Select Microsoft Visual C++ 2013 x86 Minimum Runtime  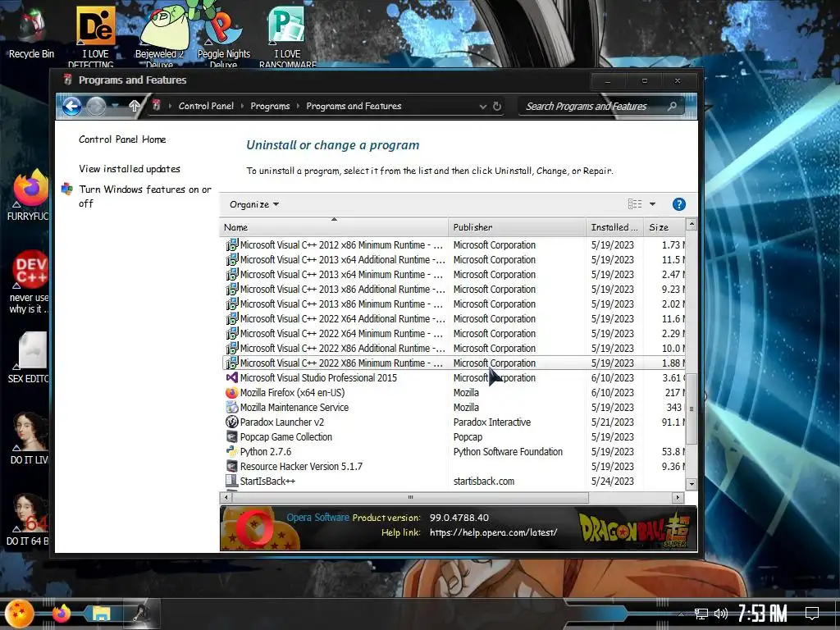pyautogui.click(x=453, y=304)
